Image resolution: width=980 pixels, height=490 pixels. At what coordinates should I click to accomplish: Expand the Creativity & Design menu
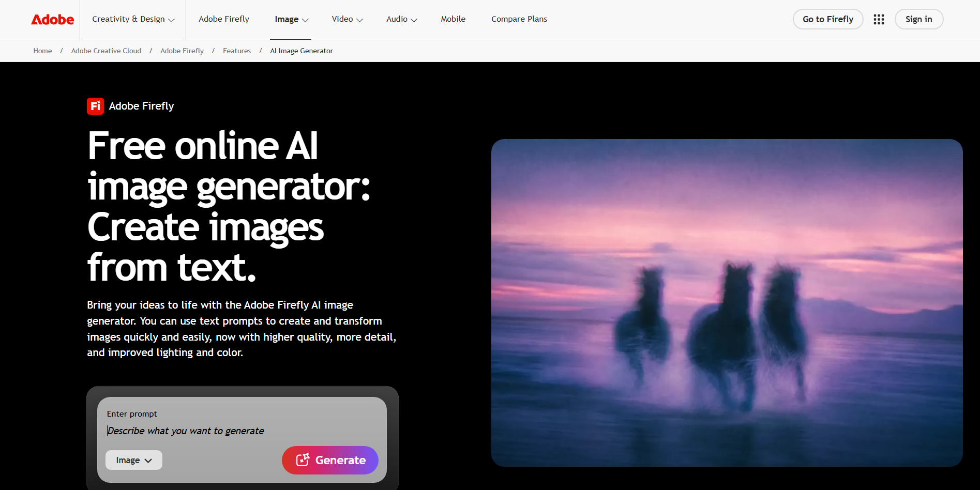(133, 19)
